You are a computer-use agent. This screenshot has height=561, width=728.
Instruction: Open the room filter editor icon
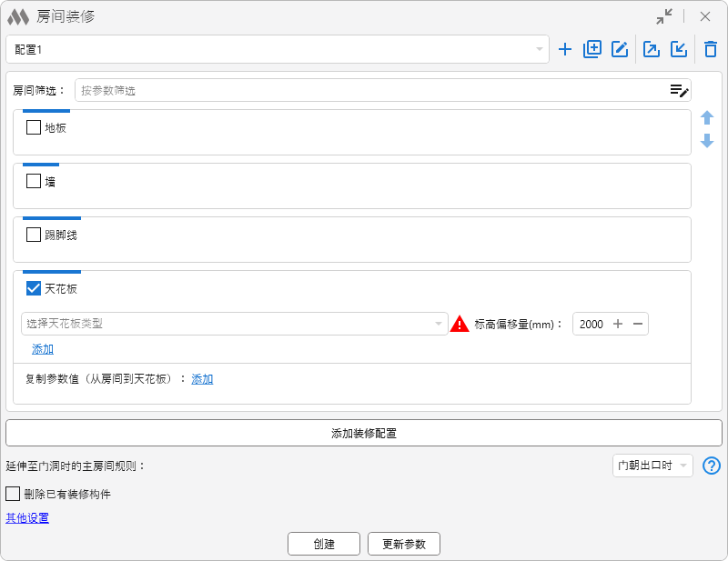click(x=679, y=90)
